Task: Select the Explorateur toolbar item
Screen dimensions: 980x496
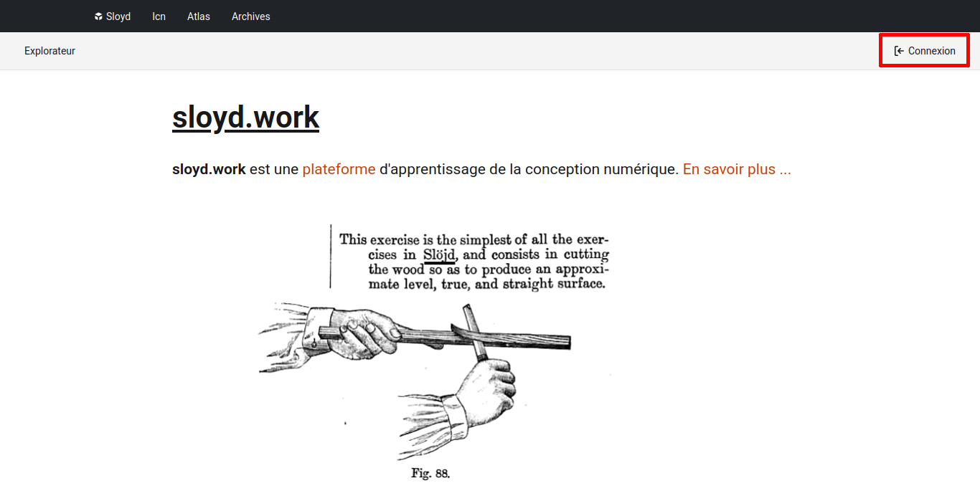Action: [x=50, y=51]
